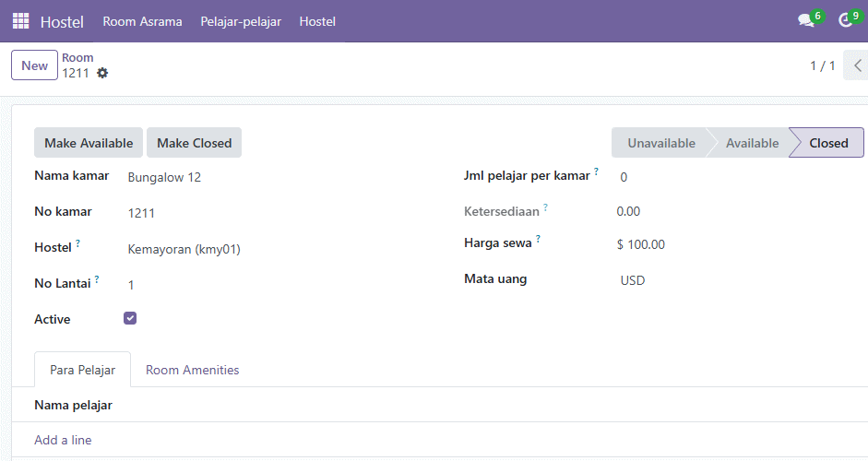Click the Make Available button

click(x=89, y=143)
